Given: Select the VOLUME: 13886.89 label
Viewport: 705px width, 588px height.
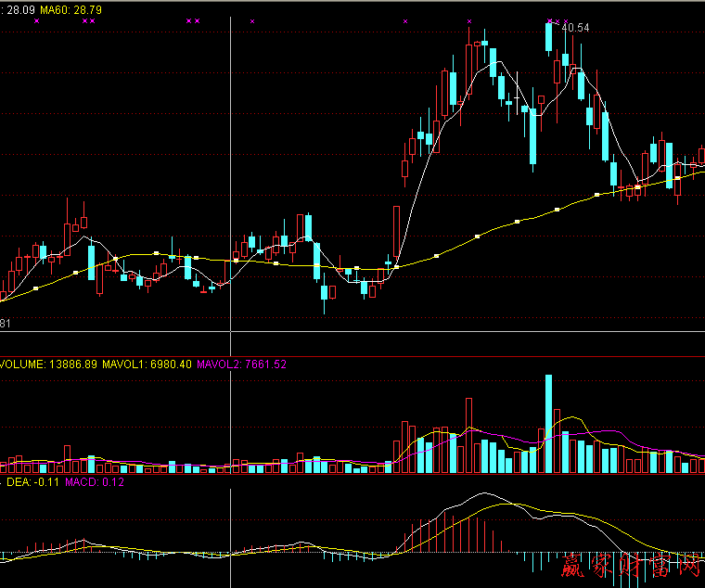Looking at the screenshot, I should (x=49, y=364).
